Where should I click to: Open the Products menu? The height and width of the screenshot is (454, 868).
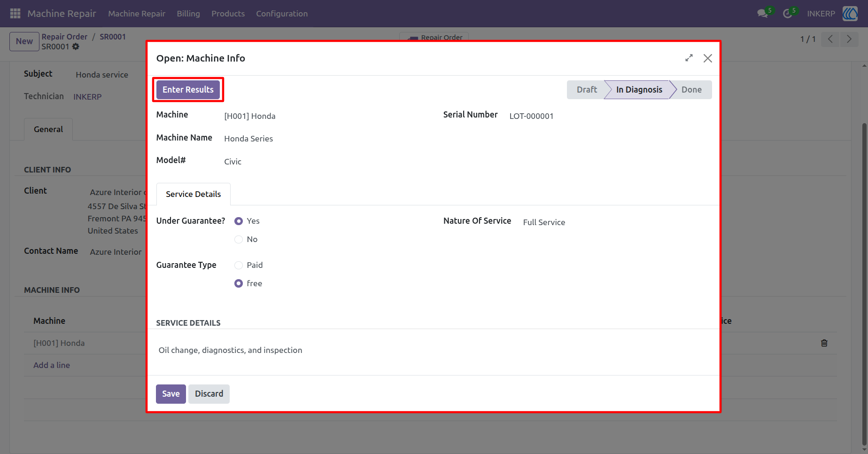point(228,14)
